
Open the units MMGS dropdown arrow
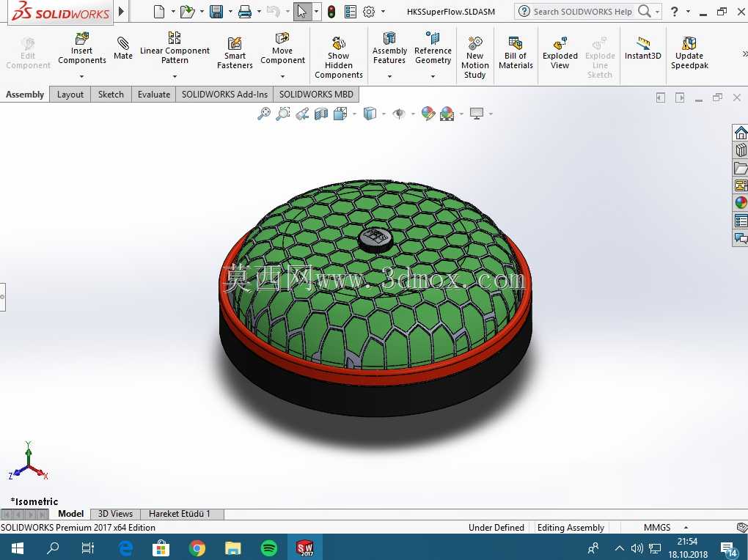[686, 528]
